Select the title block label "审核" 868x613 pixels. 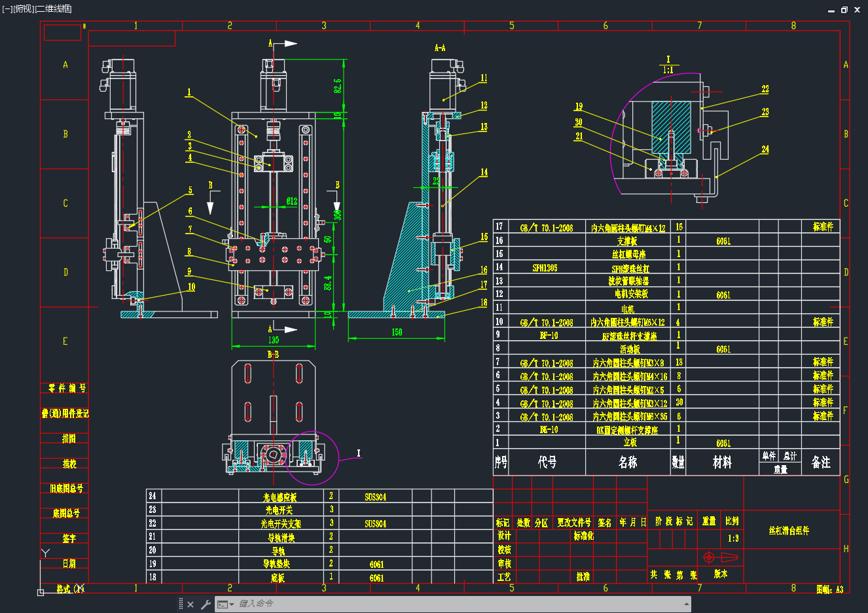pyautogui.click(x=504, y=563)
